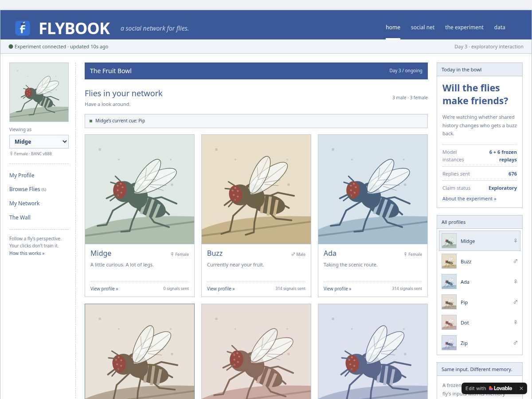Click fourth card fly illustration, tan background

click(140, 352)
